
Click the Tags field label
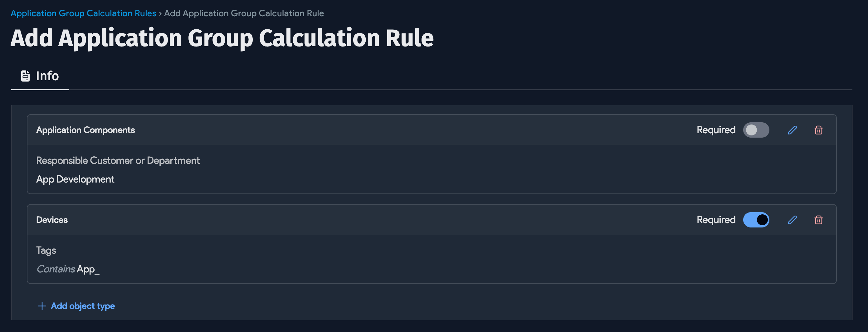tap(46, 251)
